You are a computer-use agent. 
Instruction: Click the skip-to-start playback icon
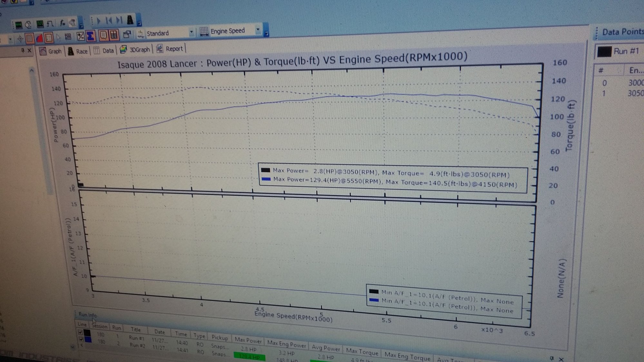coord(109,21)
